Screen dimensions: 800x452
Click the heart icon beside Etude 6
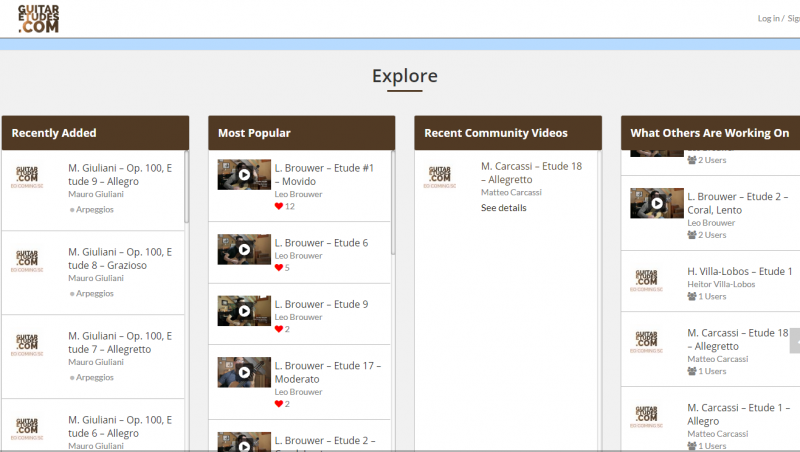[279, 267]
